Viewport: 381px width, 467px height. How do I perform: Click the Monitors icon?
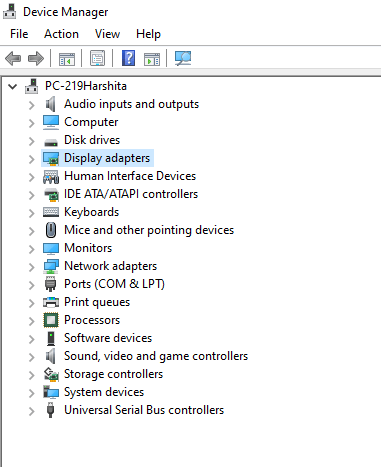pos(51,248)
